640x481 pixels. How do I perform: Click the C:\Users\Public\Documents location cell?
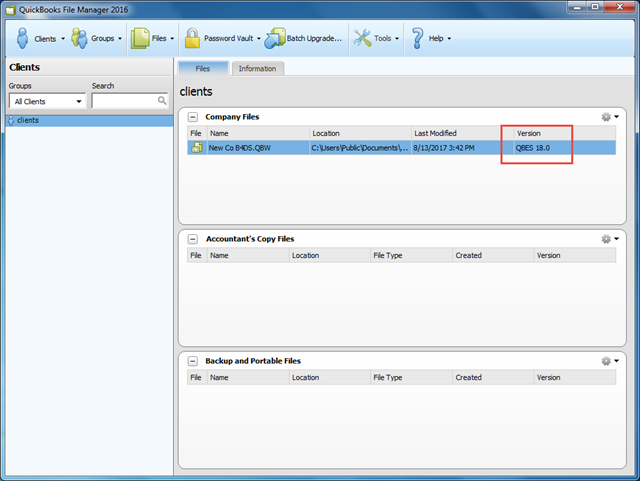pyautogui.click(x=360, y=148)
